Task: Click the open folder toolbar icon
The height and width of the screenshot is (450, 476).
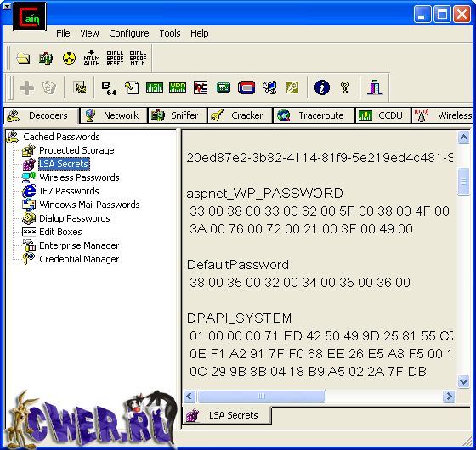Action: [24, 58]
